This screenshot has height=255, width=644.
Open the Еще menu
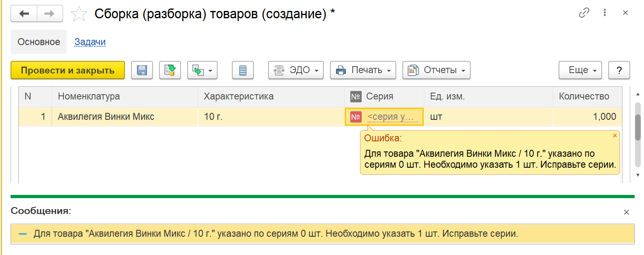[582, 70]
